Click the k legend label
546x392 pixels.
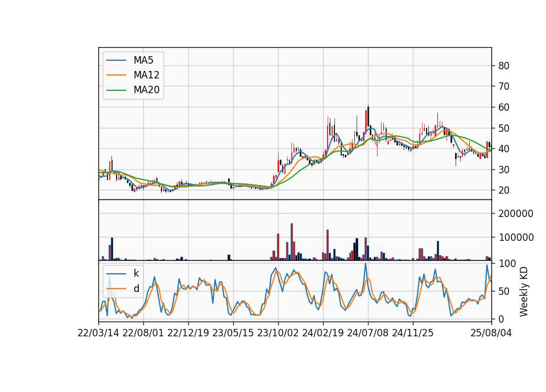(x=136, y=273)
